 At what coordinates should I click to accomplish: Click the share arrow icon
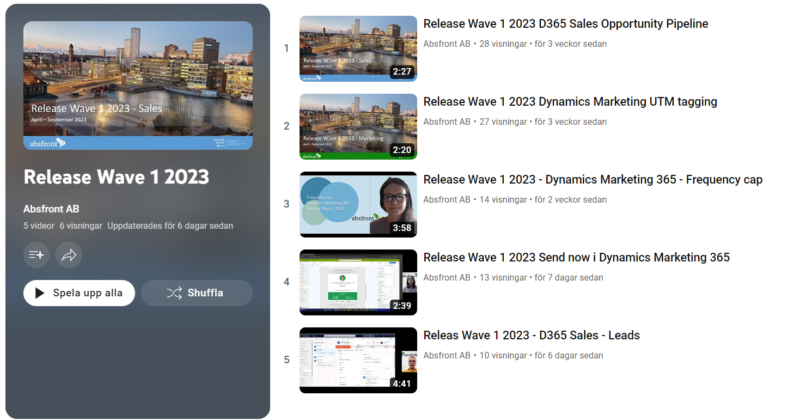tap(69, 255)
